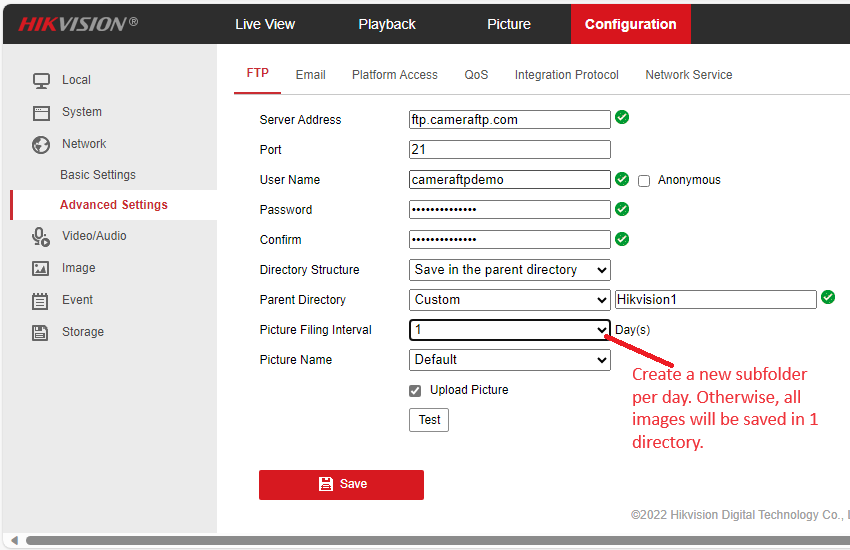850x550 pixels.
Task: Click the Event calendar icon
Action: pyautogui.click(x=41, y=301)
